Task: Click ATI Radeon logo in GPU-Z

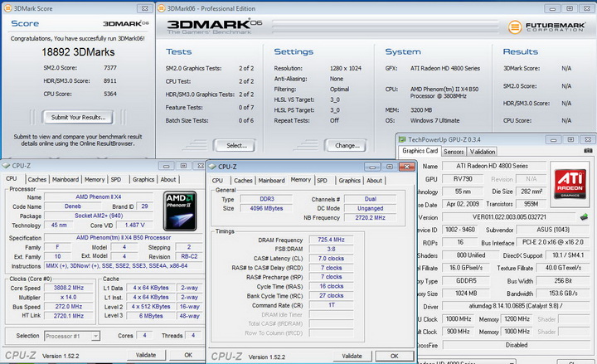Action: (x=570, y=184)
